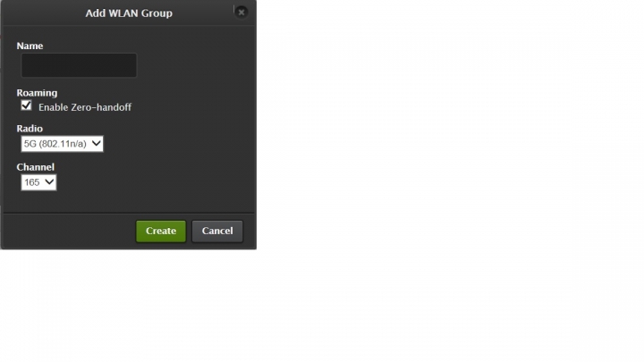The image size is (644, 362).
Task: Open the Radio dropdown showing 5G (802.11n/a)
Action: click(x=62, y=144)
